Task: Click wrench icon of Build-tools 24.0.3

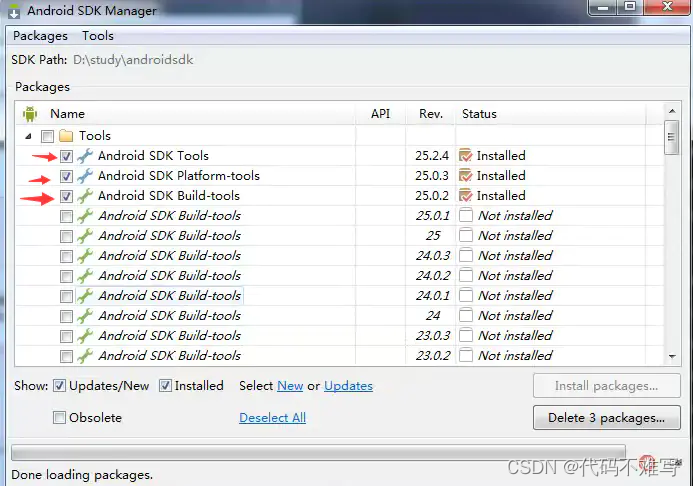Action: 85,255
